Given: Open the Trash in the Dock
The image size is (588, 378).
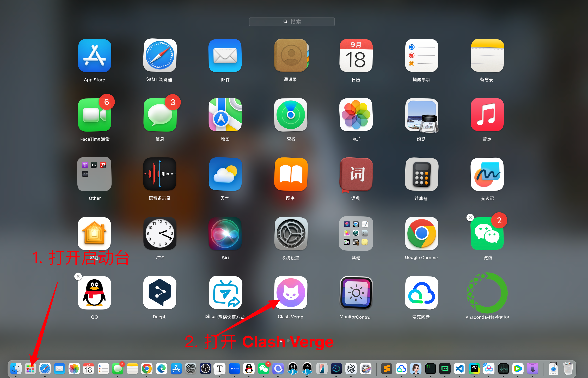Looking at the screenshot, I should click(568, 368).
